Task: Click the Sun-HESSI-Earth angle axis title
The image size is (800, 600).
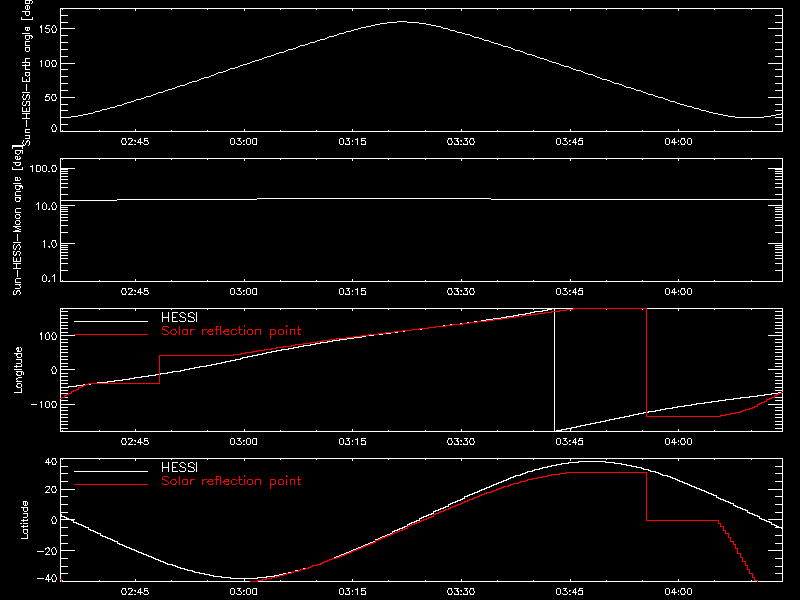Action: (27, 73)
